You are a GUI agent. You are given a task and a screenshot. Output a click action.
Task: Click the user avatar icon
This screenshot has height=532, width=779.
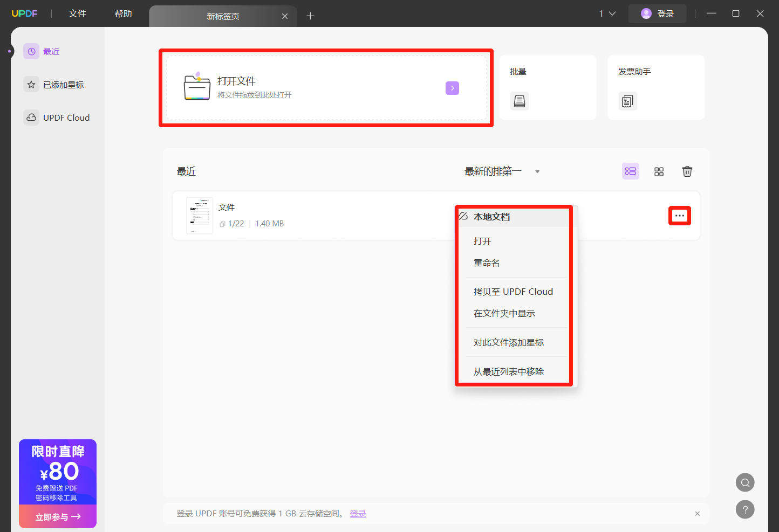click(x=646, y=13)
